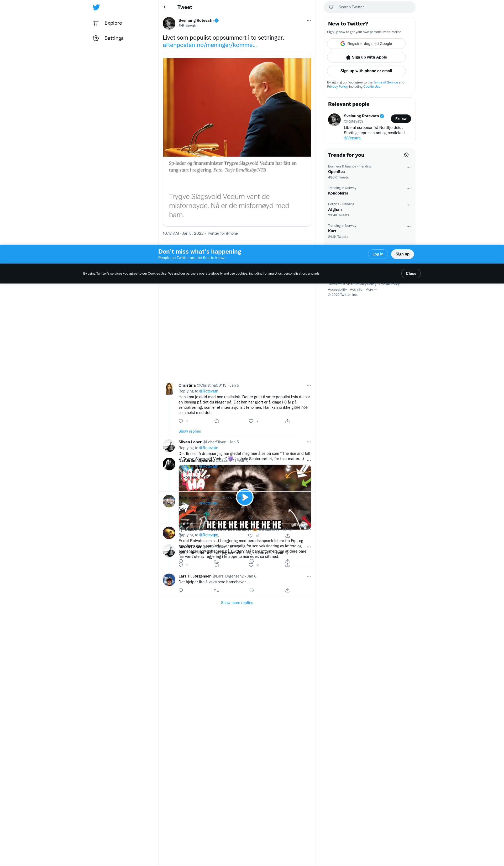
Task: Open Sveinung Rotevatn's avatar in Relevant people
Action: coord(334,120)
